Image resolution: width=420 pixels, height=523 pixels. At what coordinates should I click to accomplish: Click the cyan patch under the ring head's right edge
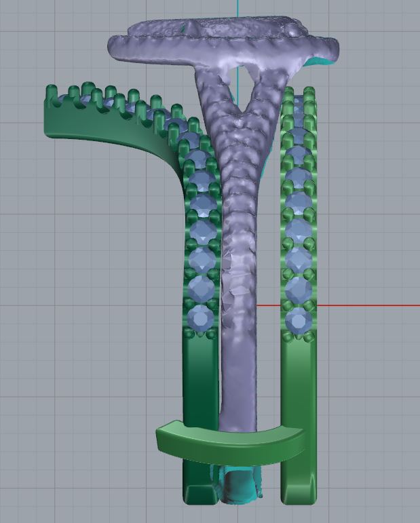321,64
